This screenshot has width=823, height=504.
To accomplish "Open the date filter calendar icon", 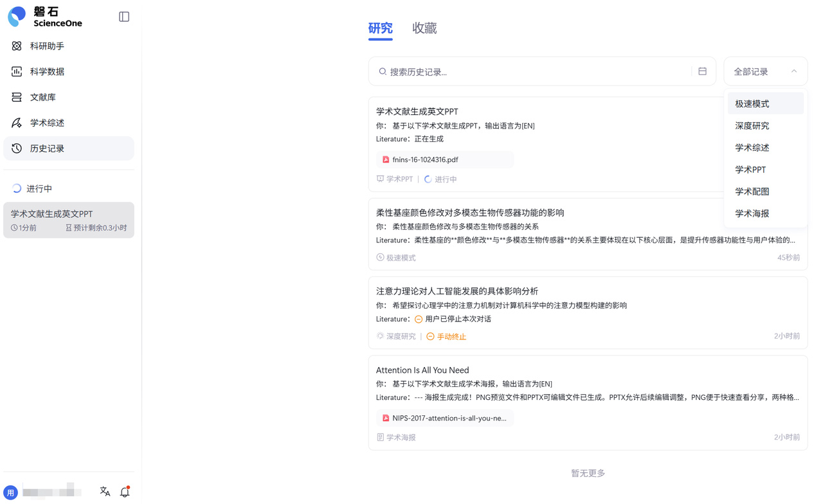I will pos(703,71).
